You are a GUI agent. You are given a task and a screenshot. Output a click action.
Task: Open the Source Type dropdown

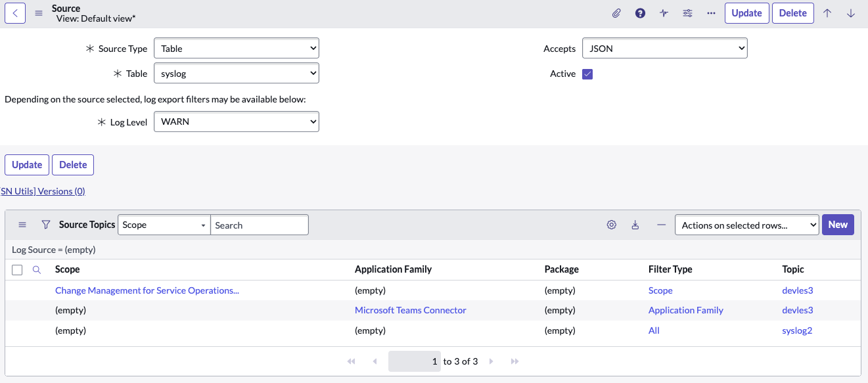(237, 49)
